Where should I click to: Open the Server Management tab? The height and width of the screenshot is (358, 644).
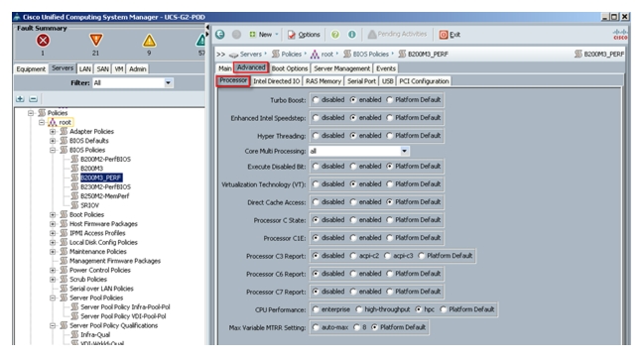tap(341, 68)
